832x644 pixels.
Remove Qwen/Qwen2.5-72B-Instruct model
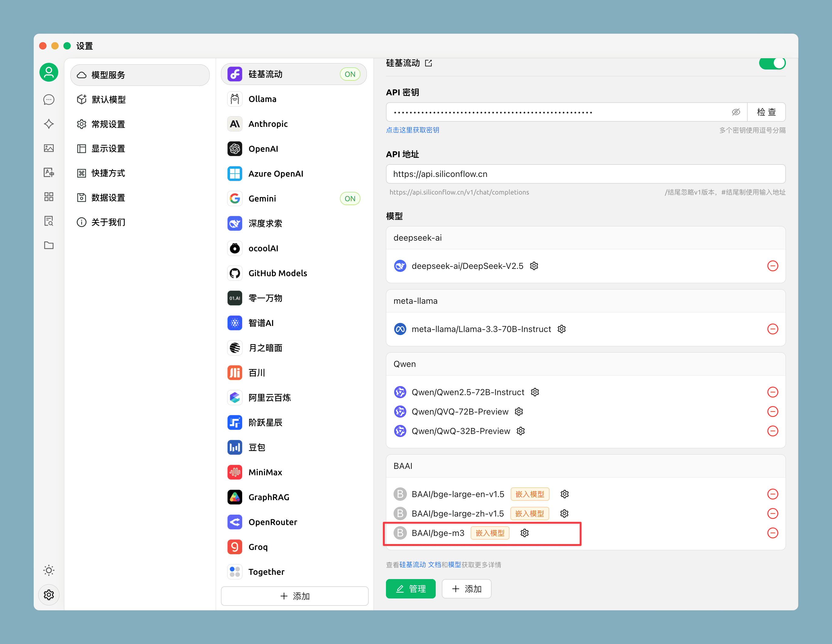[773, 392]
